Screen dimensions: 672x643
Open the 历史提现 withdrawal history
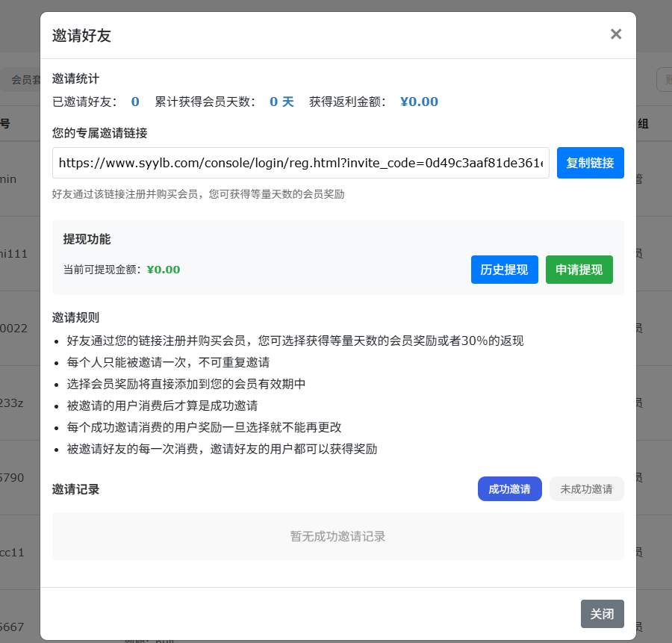click(x=504, y=270)
